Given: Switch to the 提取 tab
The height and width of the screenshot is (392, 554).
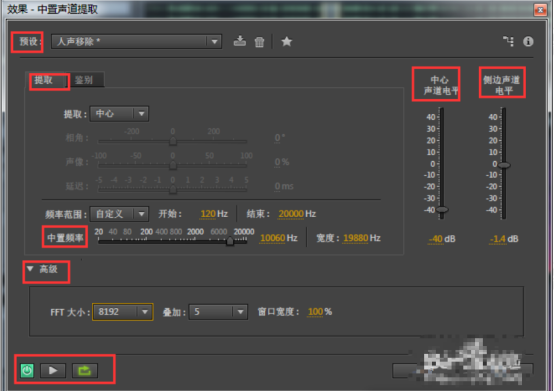Looking at the screenshot, I should point(44,80).
